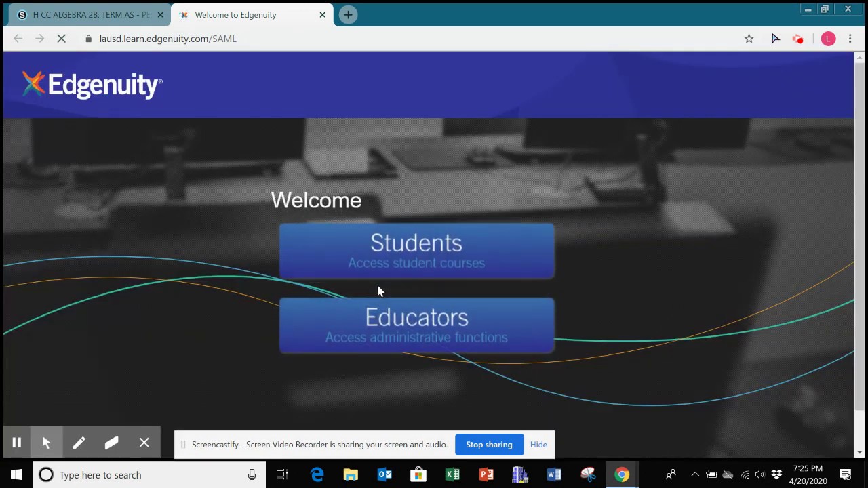868x488 pixels.
Task: Select the Screencastify mouse pointer tool
Action: (47, 443)
